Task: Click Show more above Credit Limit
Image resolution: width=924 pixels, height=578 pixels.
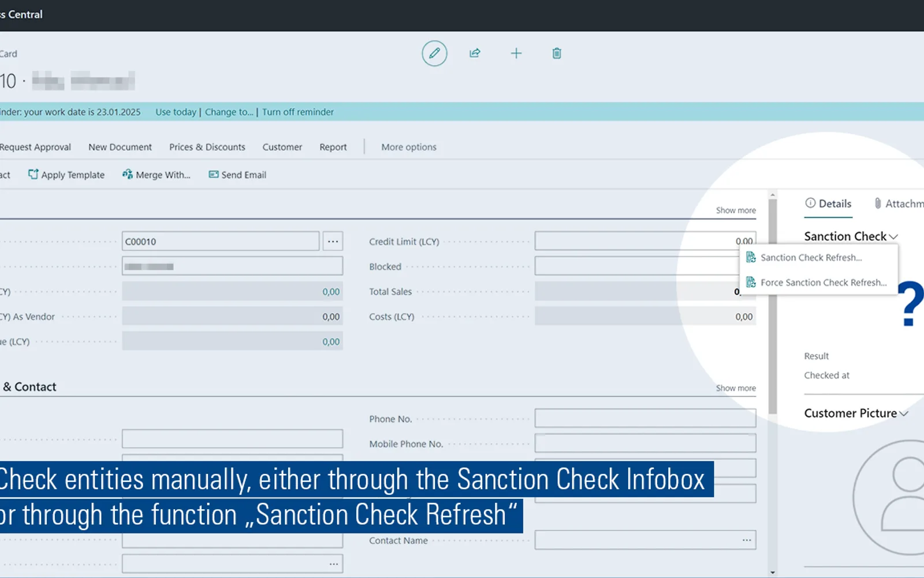Action: click(736, 210)
